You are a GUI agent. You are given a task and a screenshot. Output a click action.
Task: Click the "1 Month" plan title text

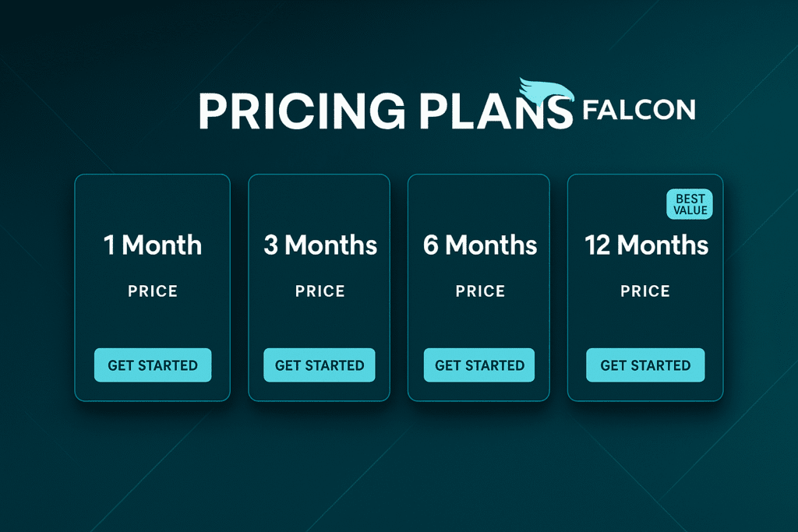153,246
